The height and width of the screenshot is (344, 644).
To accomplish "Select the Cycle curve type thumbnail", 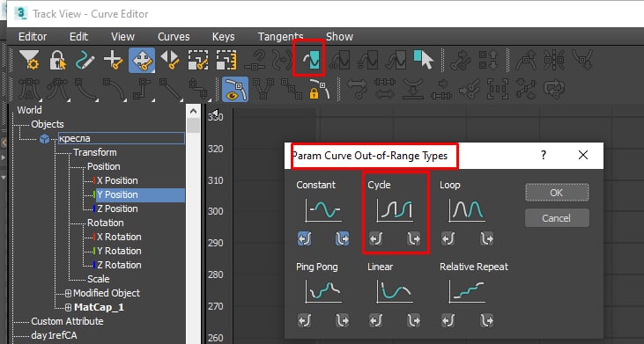I will coord(395,210).
